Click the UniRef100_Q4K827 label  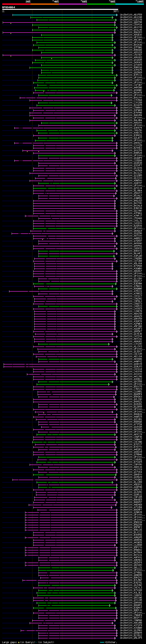tap(131, 143)
